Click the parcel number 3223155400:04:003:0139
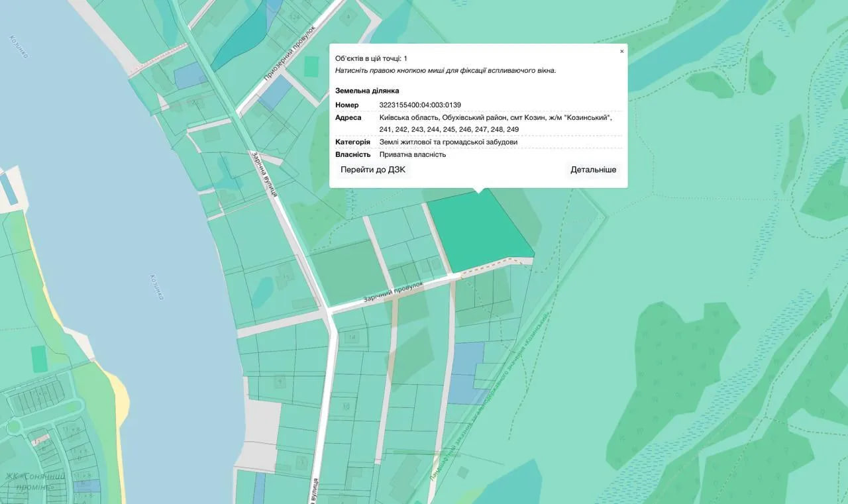The height and width of the screenshot is (504, 848). (420, 105)
